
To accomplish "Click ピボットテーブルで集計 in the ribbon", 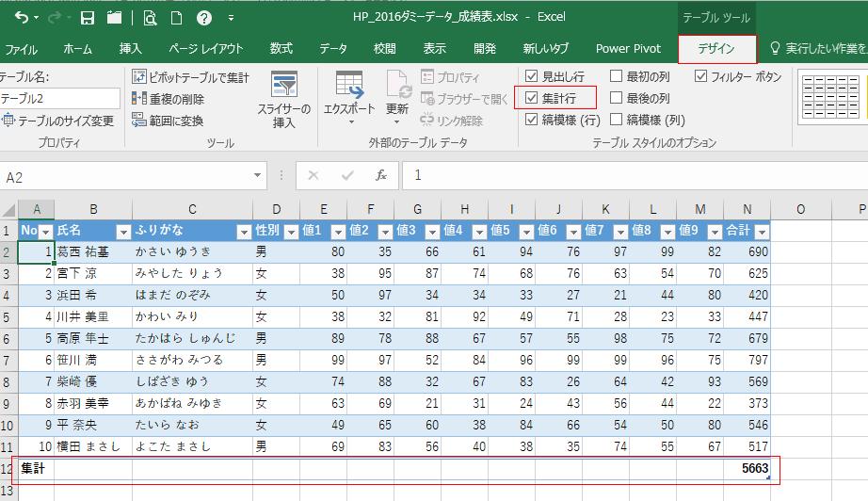I will click(192, 77).
